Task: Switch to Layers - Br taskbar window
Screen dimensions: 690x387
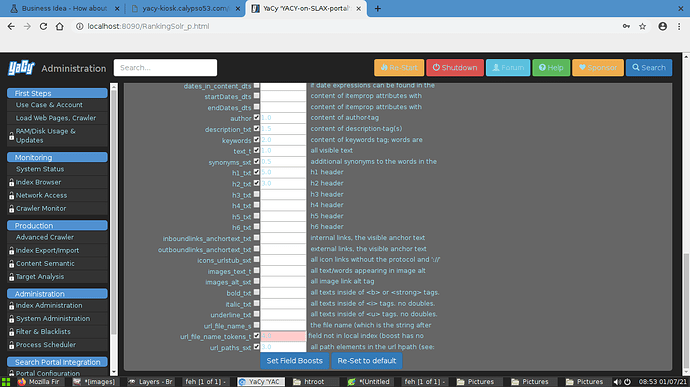Action: 150,382
